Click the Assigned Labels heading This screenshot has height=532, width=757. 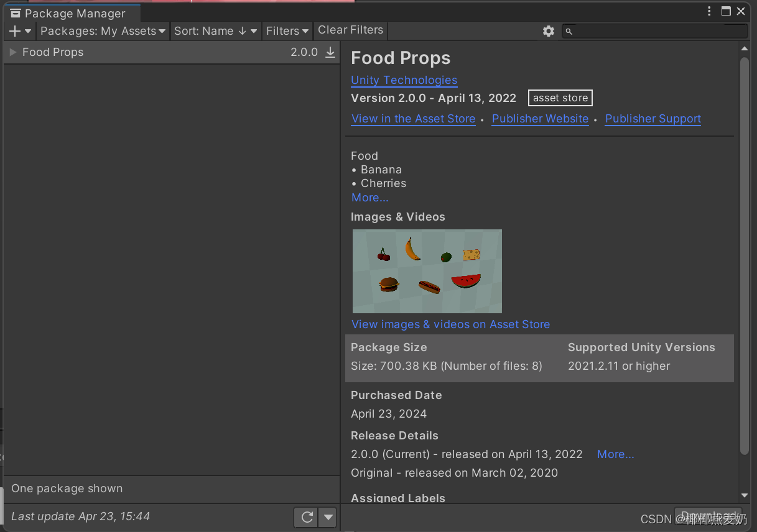click(398, 498)
